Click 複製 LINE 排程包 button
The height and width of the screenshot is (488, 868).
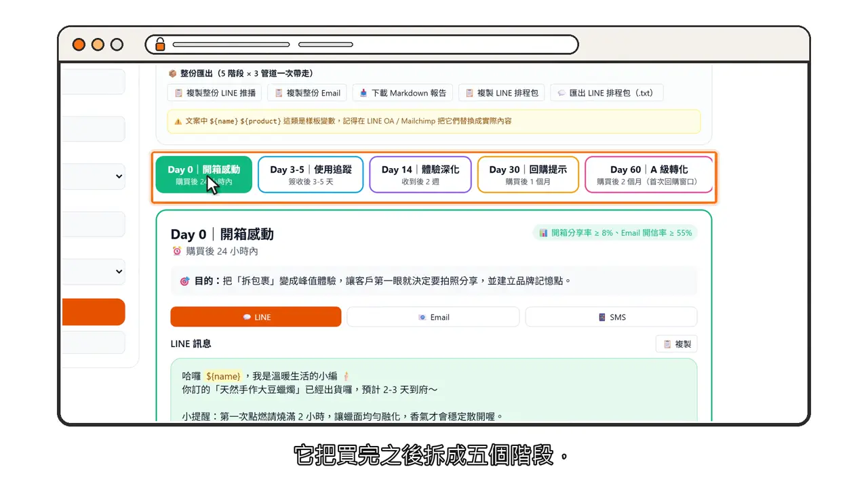click(501, 93)
